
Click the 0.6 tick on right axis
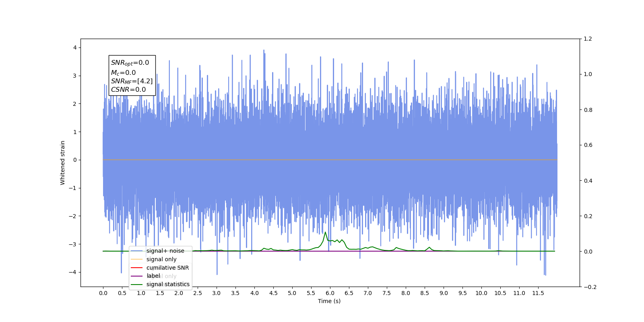(588, 145)
